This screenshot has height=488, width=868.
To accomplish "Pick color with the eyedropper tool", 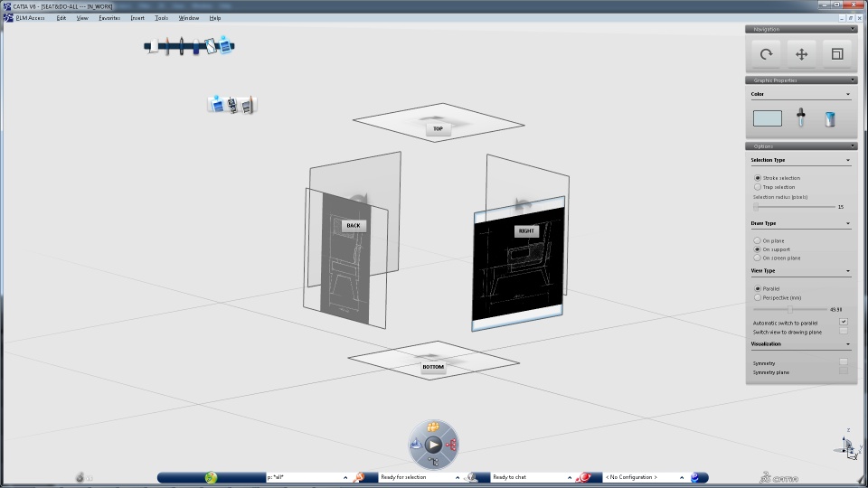I will tap(800, 117).
